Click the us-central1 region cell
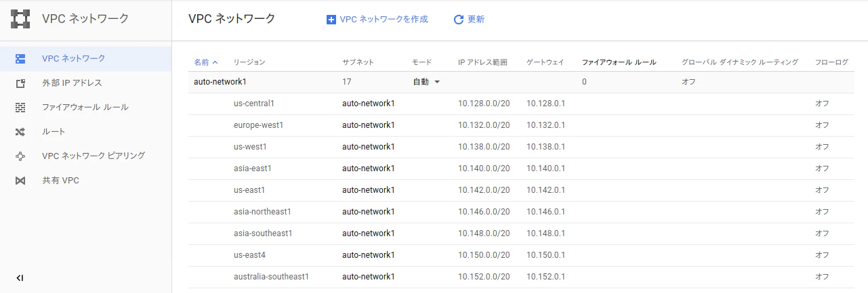 (254, 104)
